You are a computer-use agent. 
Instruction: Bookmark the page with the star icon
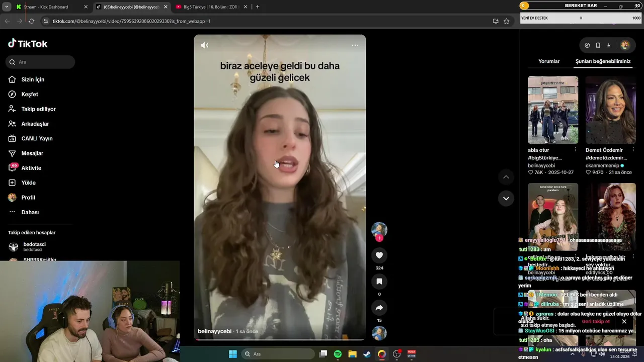pos(507,21)
